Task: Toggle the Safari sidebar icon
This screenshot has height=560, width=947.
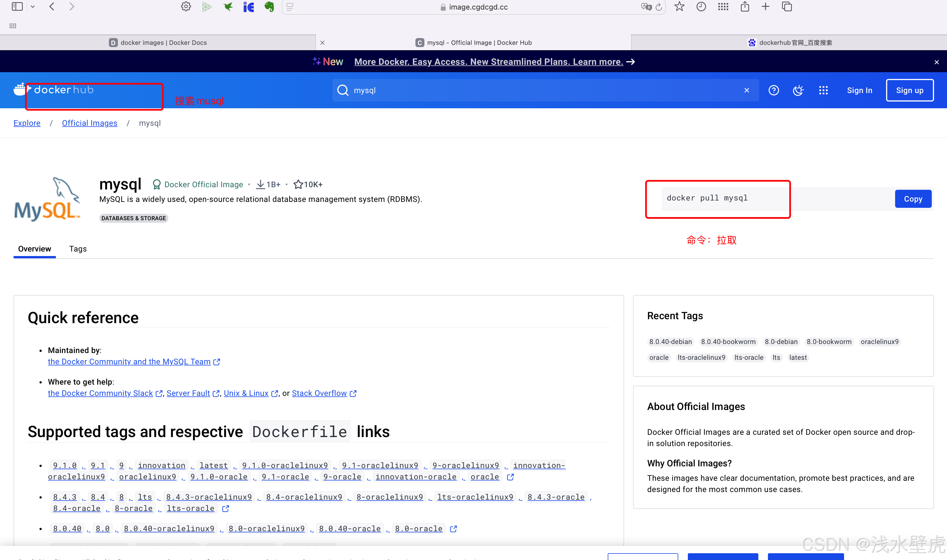Action: (17, 6)
